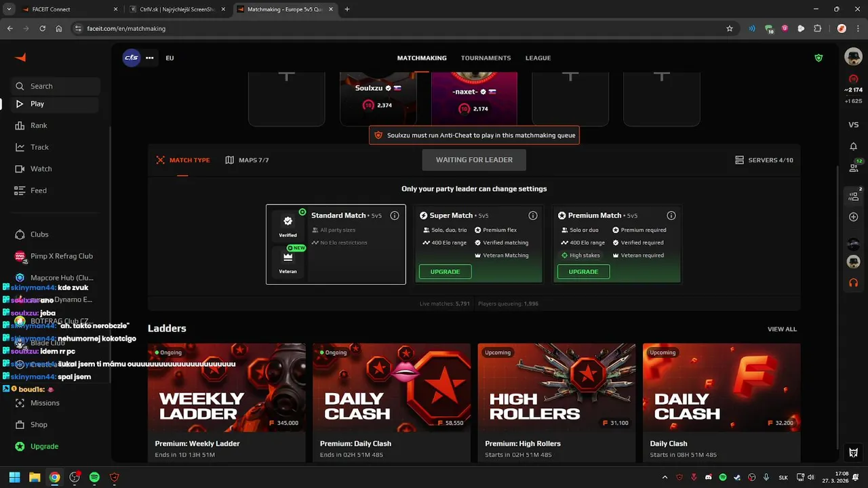The image size is (868, 488).
Task: Click UPGRADE under Premium Match
Action: (x=583, y=272)
